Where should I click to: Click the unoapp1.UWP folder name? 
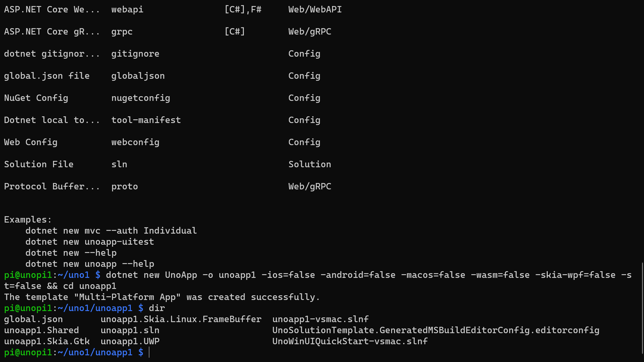click(x=130, y=341)
